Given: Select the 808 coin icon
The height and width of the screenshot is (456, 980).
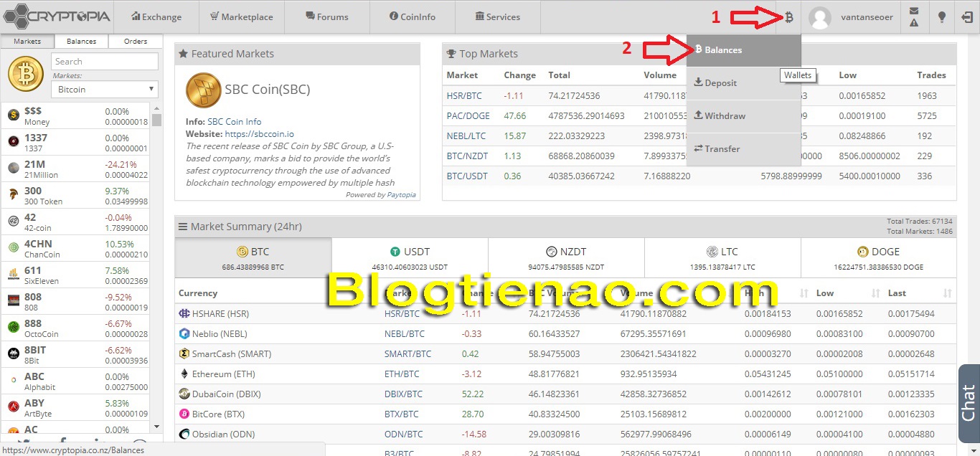Looking at the screenshot, I should [x=13, y=301].
